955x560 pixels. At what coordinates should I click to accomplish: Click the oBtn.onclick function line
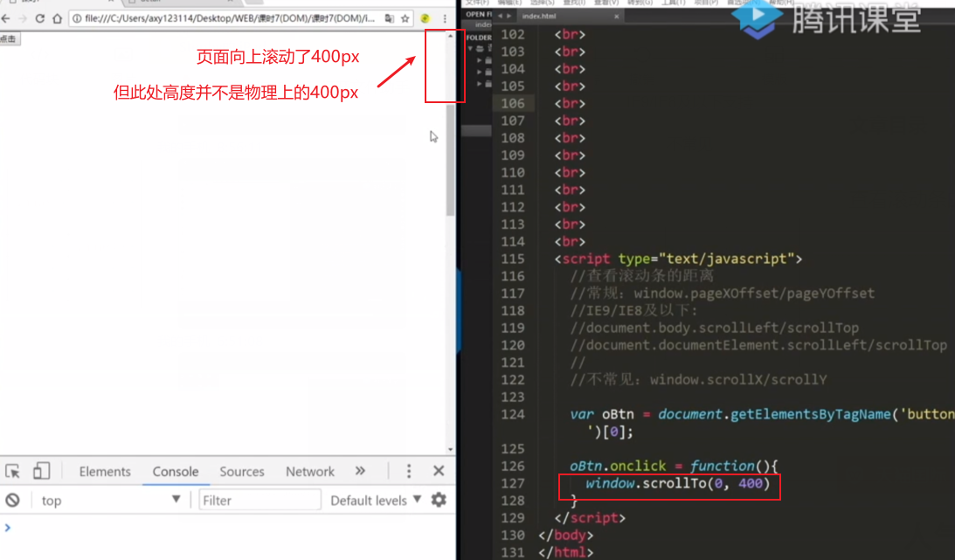tap(674, 467)
